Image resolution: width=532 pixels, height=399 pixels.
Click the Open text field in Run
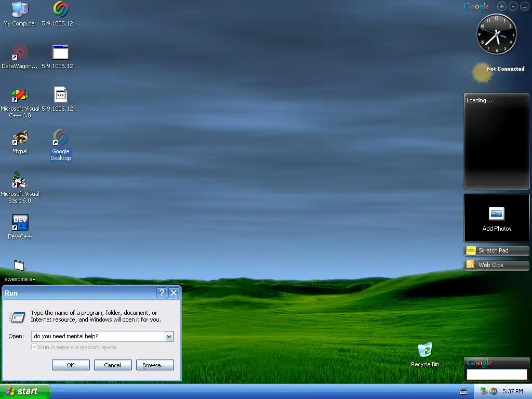click(x=98, y=336)
